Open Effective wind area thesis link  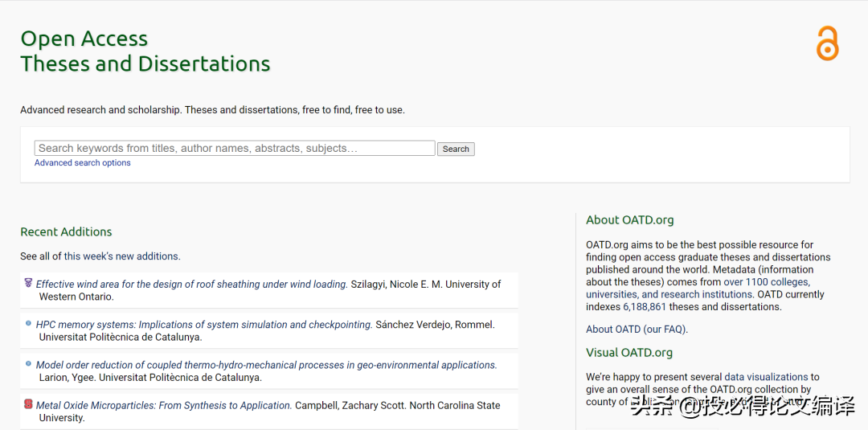(191, 285)
